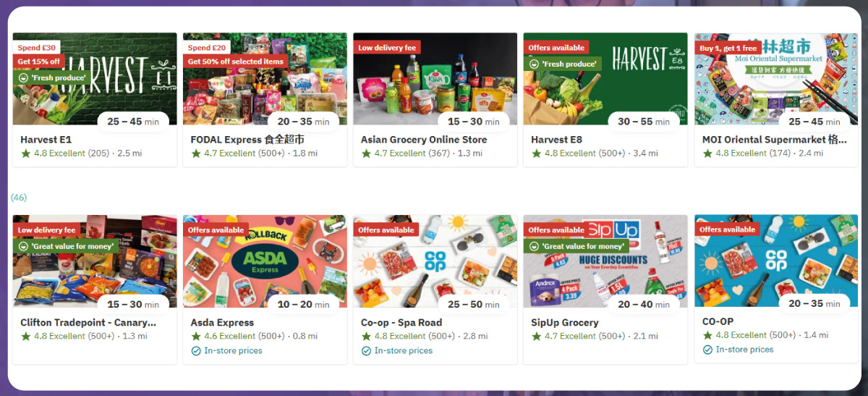Open the Co-op - Spa Road store image
Viewport: 868px width, 396px height.
pyautogui.click(x=435, y=261)
